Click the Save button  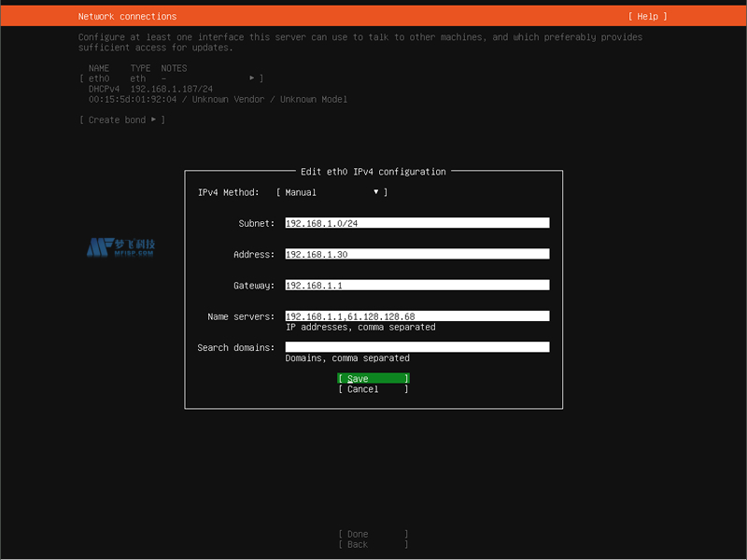[372, 378]
